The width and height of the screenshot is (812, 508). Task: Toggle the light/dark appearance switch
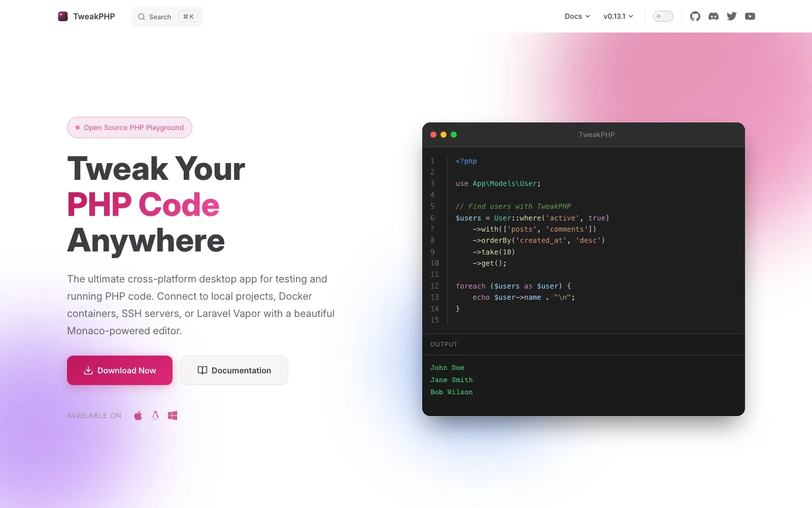[663, 16]
